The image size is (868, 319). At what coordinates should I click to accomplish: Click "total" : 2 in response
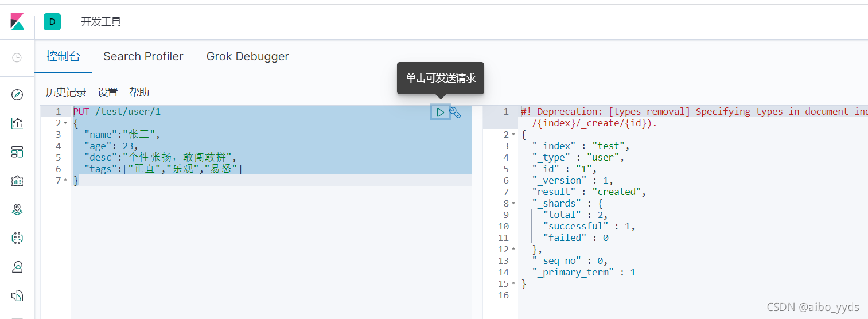coord(575,215)
